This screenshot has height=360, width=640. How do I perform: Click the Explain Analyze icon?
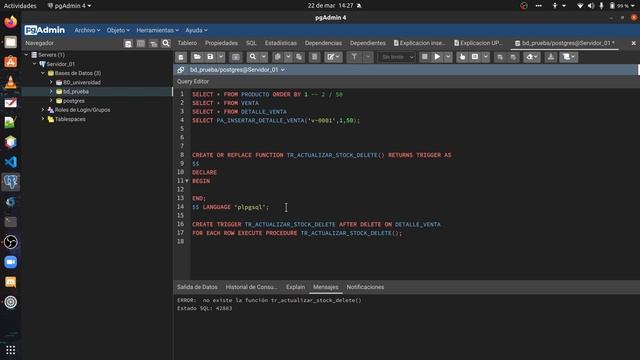coord(475,57)
